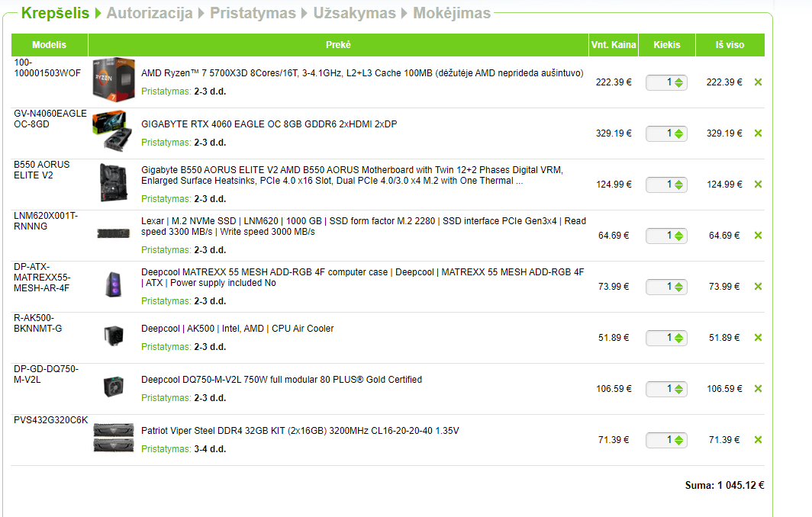Screen dimensions: 812x517
Task: Select model code R-AK500-BKNNMT-G
Action: pyautogui.click(x=38, y=323)
